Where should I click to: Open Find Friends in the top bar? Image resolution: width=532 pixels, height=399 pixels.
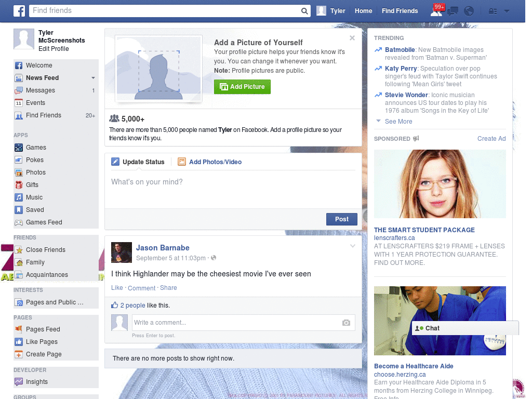400,11
